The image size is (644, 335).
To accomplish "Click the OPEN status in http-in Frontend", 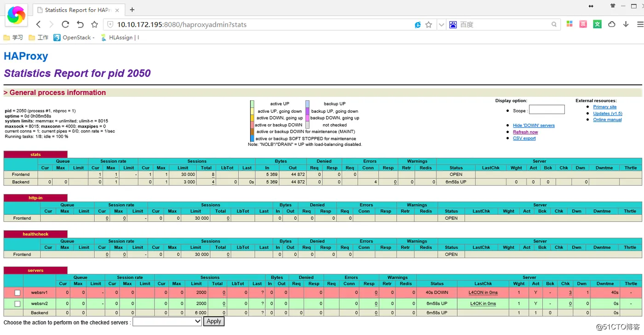I will click(451, 218).
